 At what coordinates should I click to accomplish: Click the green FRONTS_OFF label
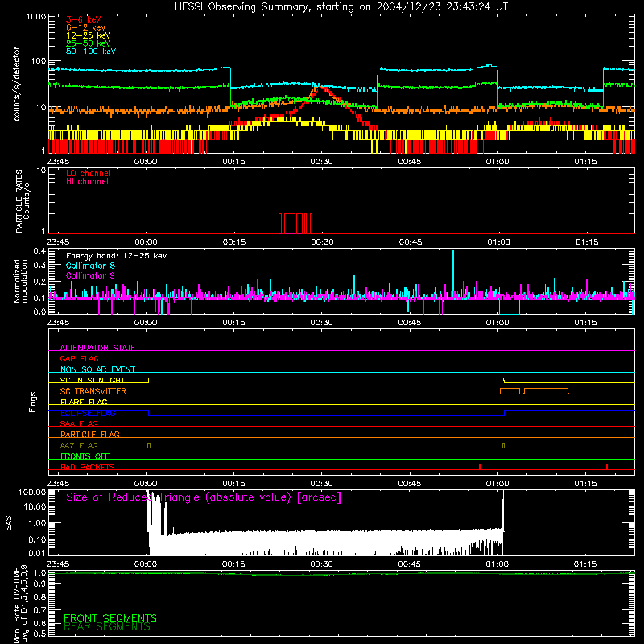tap(85, 456)
